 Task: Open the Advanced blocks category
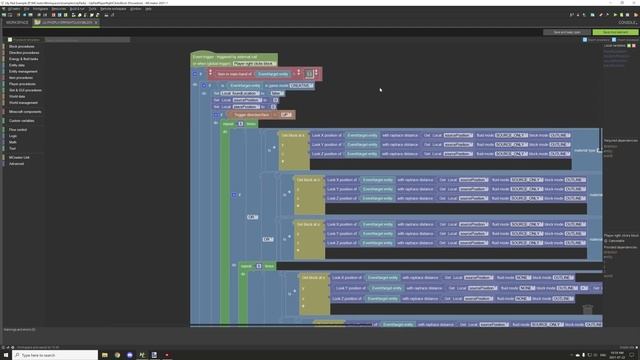pos(16,164)
